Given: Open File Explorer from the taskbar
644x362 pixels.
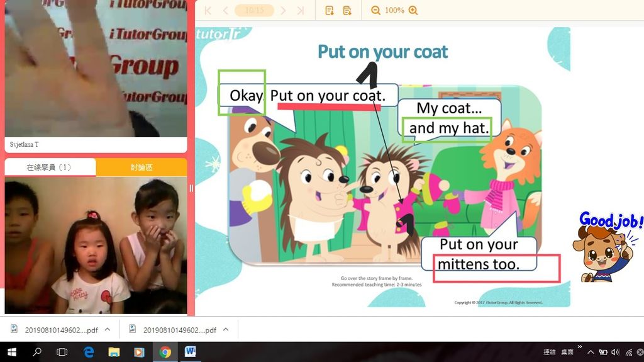Looking at the screenshot, I should [114, 352].
